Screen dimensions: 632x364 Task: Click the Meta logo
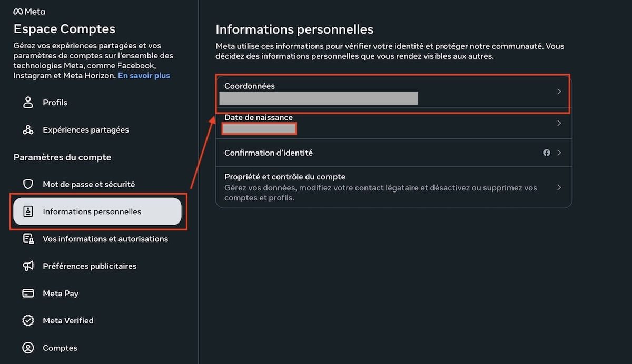click(29, 12)
